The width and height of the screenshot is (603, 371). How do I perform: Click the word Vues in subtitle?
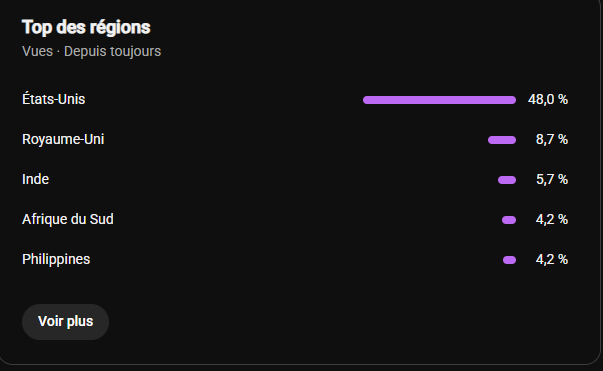[x=37, y=51]
